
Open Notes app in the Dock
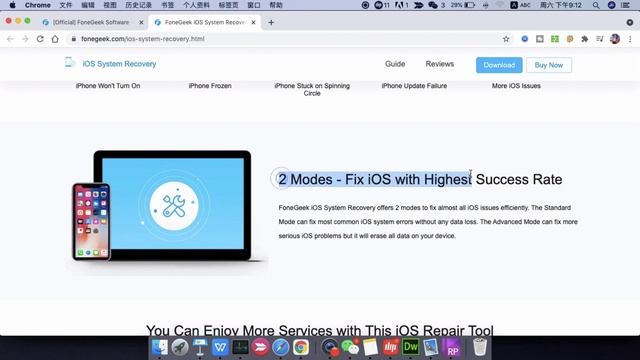point(370,347)
